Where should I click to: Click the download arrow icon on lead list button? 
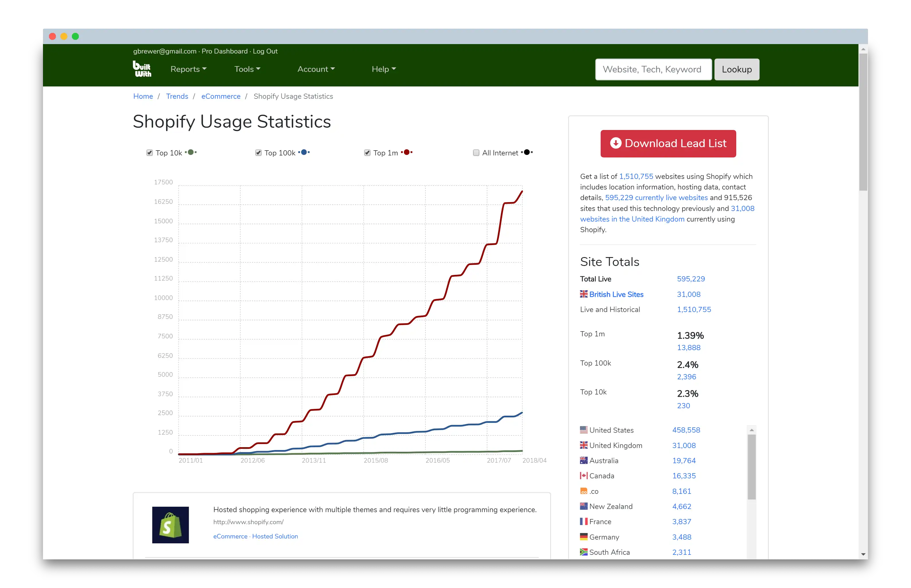coord(615,143)
